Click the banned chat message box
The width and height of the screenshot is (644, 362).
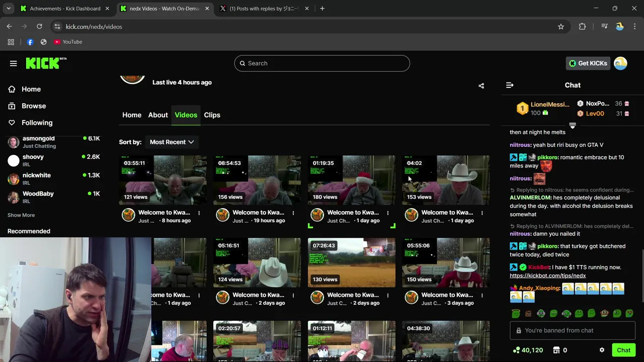coord(573,331)
